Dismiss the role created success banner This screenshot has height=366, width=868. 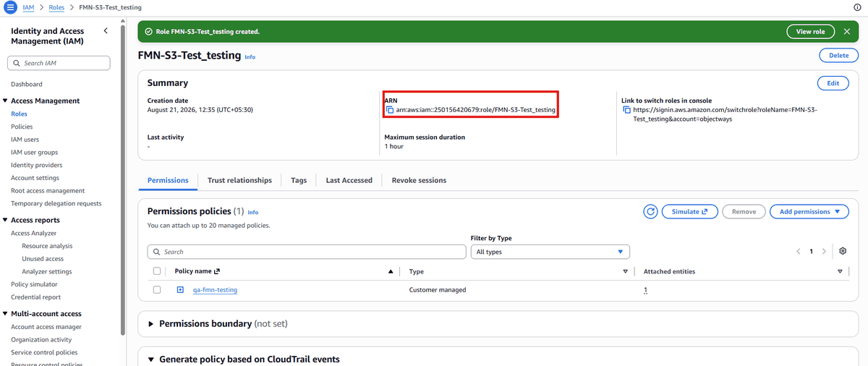(846, 32)
